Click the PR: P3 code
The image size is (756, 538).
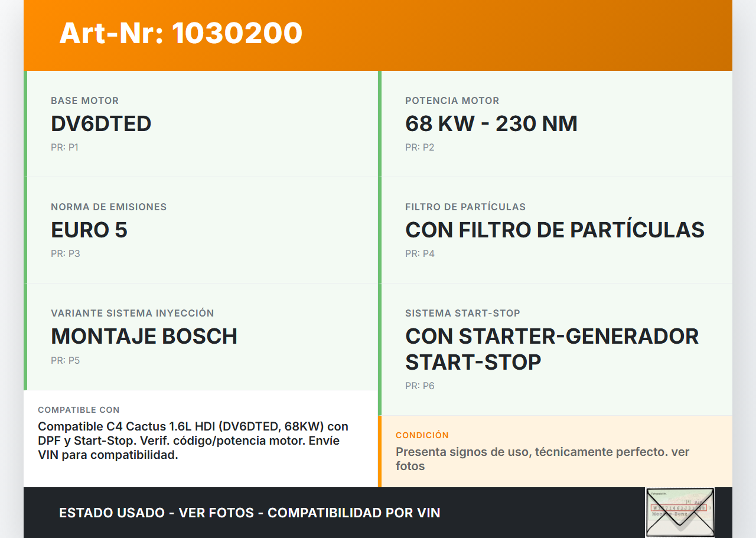[x=65, y=253]
